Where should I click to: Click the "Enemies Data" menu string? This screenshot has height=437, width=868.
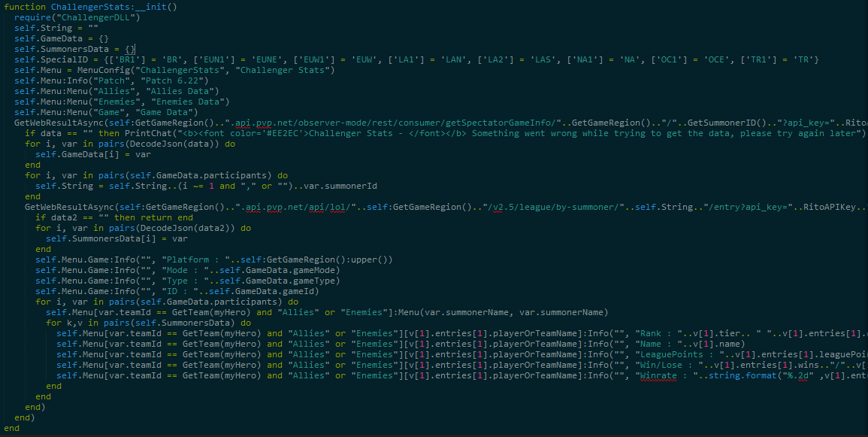(x=187, y=102)
